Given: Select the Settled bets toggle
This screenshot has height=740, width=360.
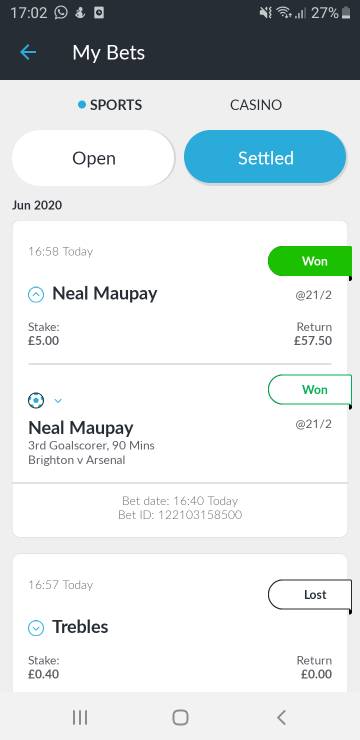Looking at the screenshot, I should click(x=266, y=157).
